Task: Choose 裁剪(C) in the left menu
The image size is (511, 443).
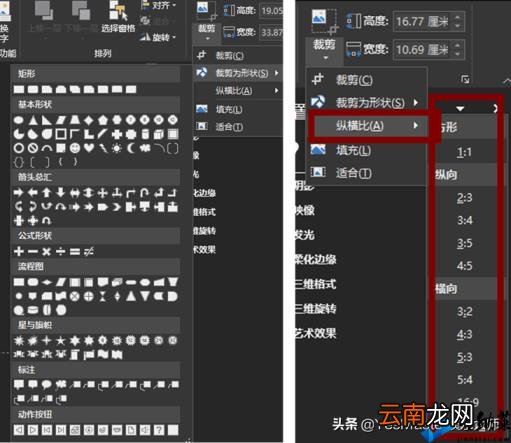Action: click(238, 55)
